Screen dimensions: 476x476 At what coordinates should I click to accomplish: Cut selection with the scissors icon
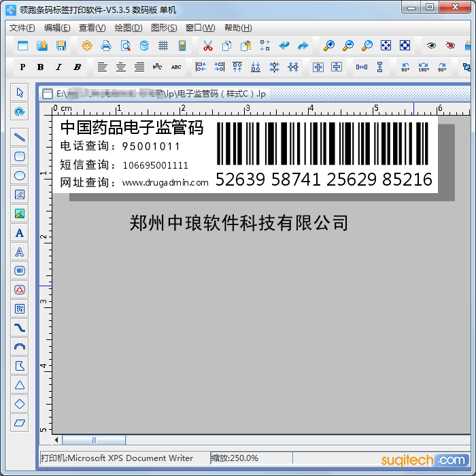tap(207, 46)
